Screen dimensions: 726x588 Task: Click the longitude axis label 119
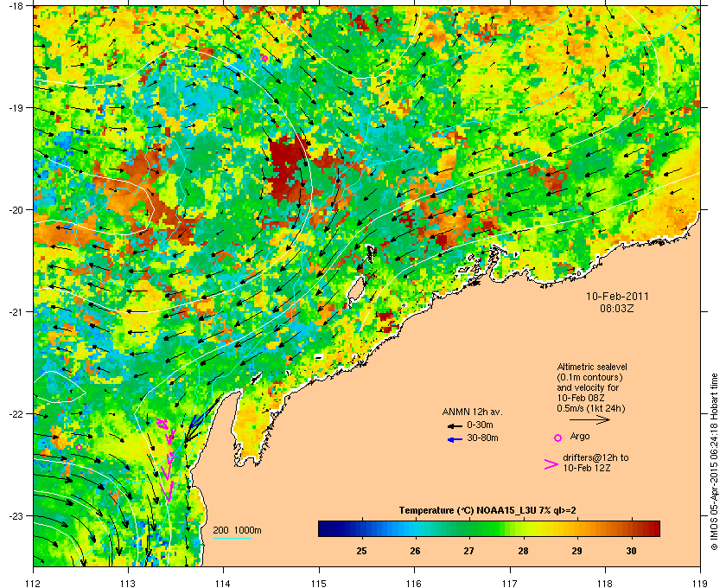pos(700,583)
